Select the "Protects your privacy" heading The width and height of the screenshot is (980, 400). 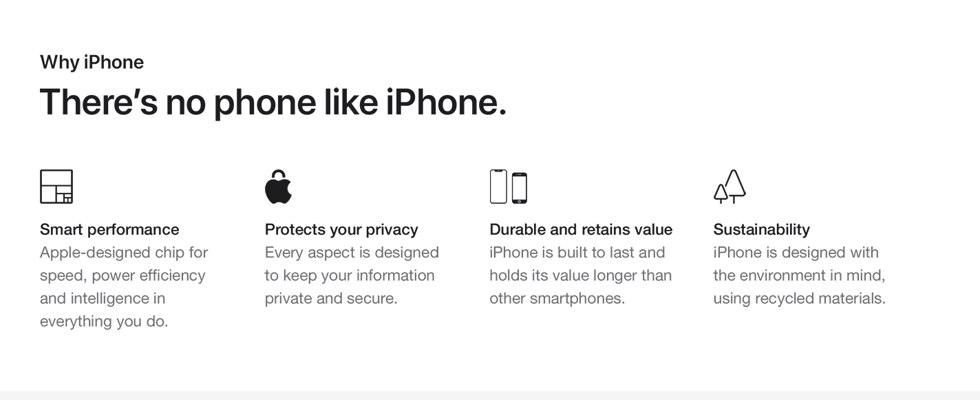pos(341,229)
